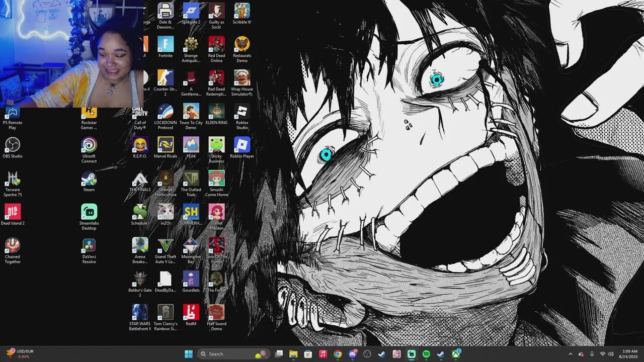Open the Gourdlets desktop icon
Viewport: 644px width, 362px height.
pos(191,282)
